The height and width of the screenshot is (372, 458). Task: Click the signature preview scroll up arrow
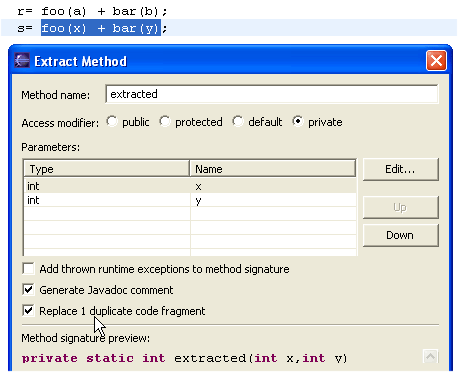coord(430,357)
